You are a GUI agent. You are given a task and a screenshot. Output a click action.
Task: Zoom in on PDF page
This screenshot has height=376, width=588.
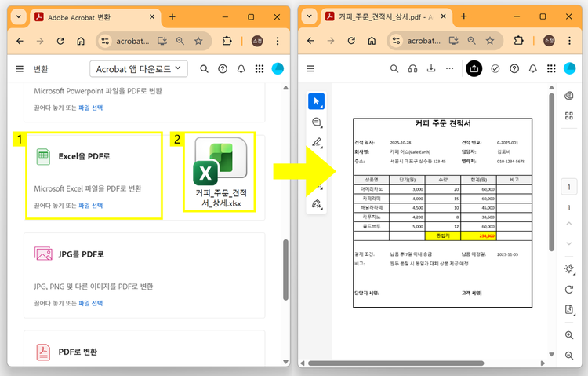(569, 335)
